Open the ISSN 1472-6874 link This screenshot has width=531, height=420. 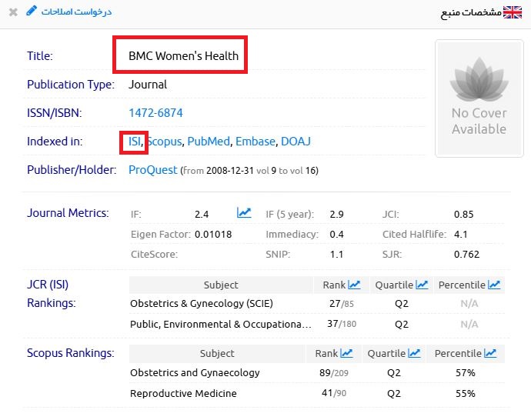pyautogui.click(x=155, y=113)
